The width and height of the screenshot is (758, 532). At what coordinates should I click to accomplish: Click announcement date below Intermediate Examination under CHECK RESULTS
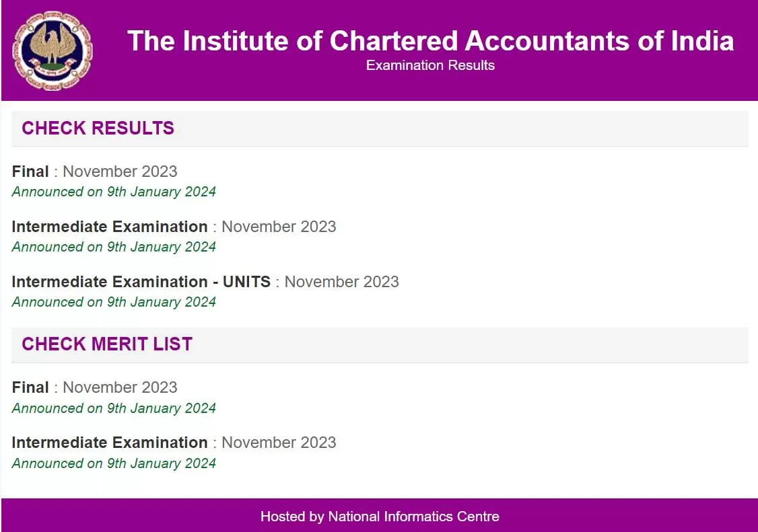click(x=114, y=247)
